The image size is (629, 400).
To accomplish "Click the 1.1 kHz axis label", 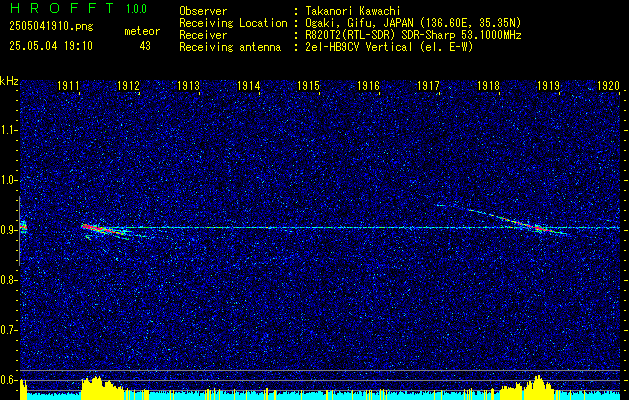I will [x=9, y=130].
